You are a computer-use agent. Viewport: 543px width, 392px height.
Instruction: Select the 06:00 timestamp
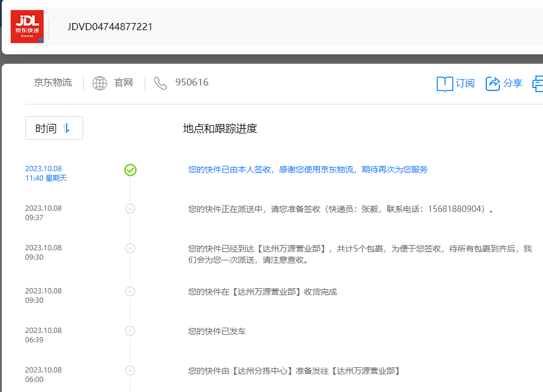pyautogui.click(x=34, y=380)
